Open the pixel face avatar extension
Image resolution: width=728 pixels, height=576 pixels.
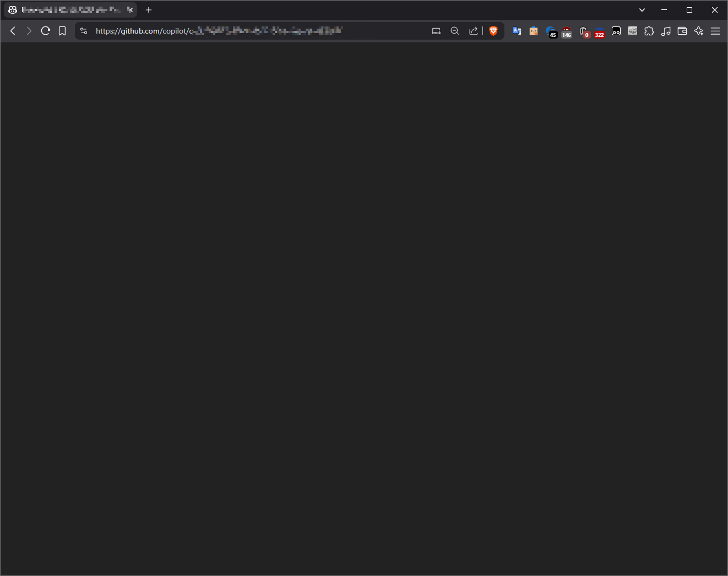tap(534, 31)
